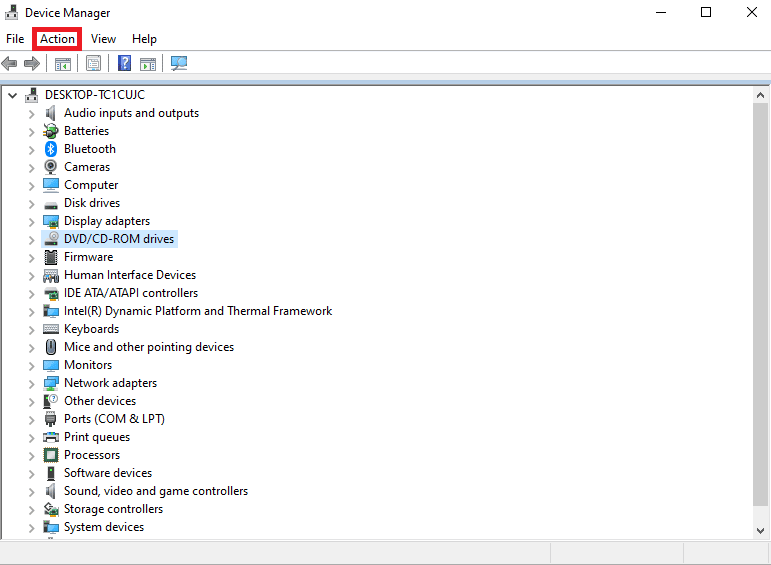The width and height of the screenshot is (771, 565).
Task: Click the Print queues printer icon
Action: tap(51, 437)
